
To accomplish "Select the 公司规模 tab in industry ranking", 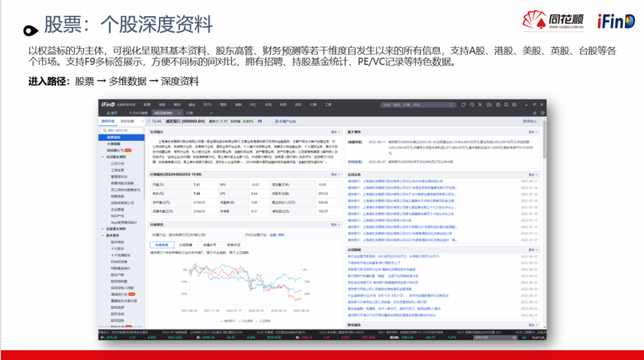I will [185, 245].
